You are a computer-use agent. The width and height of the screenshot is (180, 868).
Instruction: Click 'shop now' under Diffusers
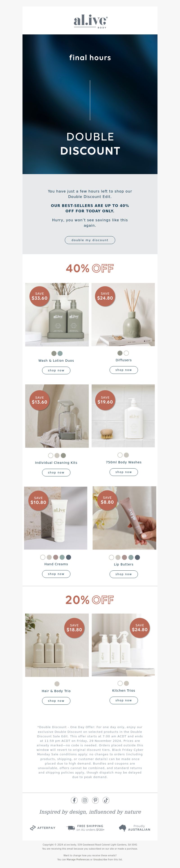pyautogui.click(x=124, y=370)
